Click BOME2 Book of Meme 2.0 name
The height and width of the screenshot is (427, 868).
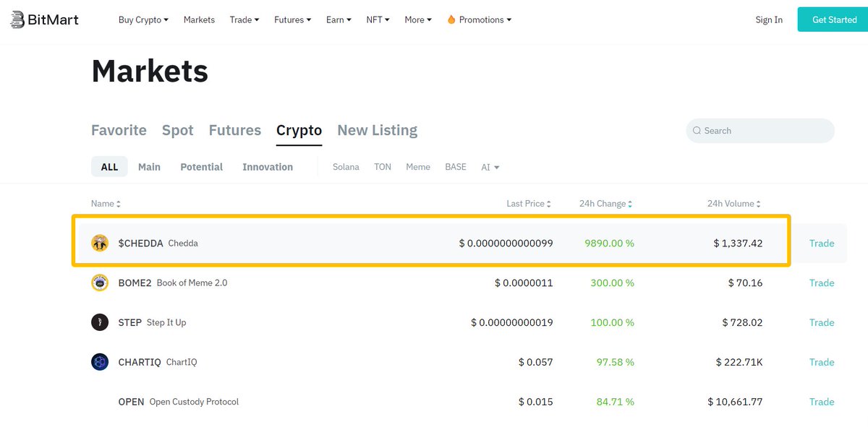pos(173,282)
